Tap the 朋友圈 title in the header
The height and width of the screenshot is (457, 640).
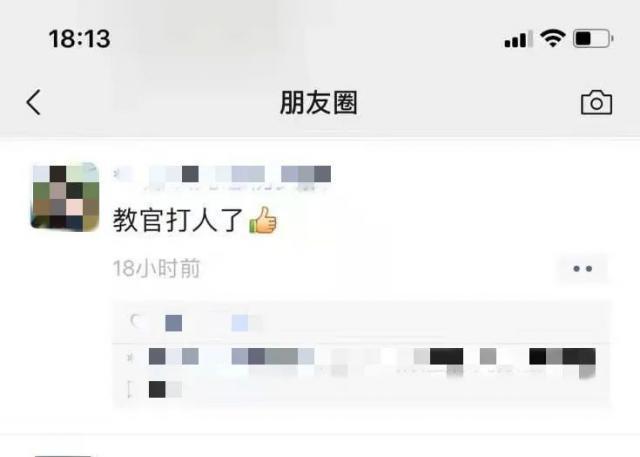[x=319, y=102]
